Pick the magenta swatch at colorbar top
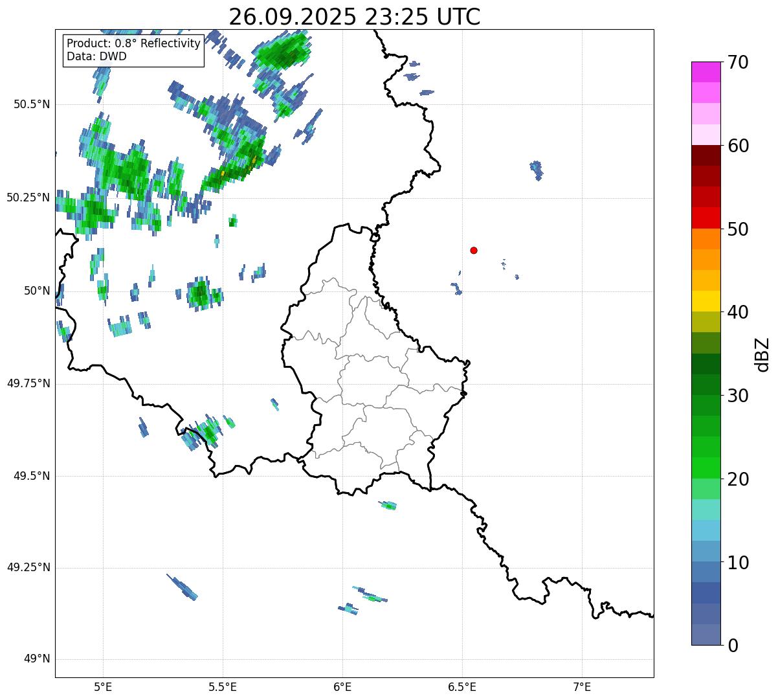 [x=706, y=72]
